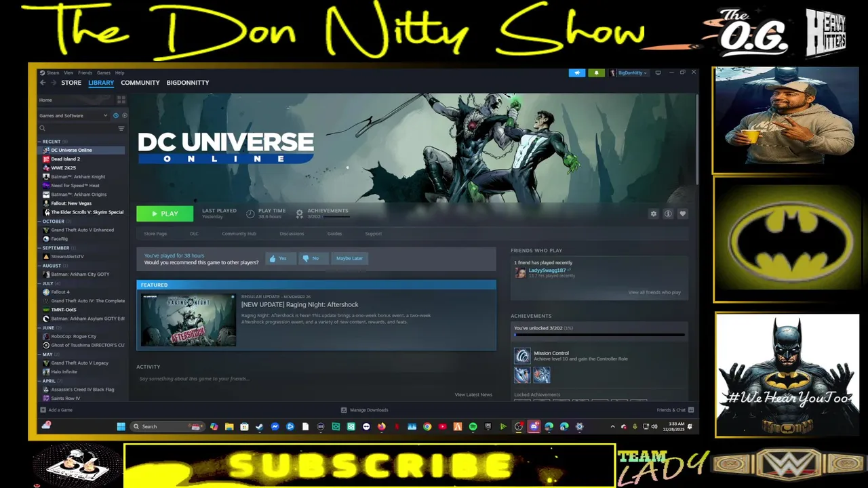Open the Spotify taskbar icon
Screen dimensions: 868x488
[x=473, y=426]
